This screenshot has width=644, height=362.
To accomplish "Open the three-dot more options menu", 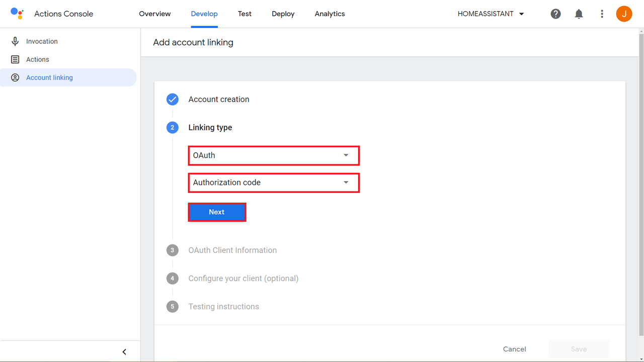I will point(602,14).
